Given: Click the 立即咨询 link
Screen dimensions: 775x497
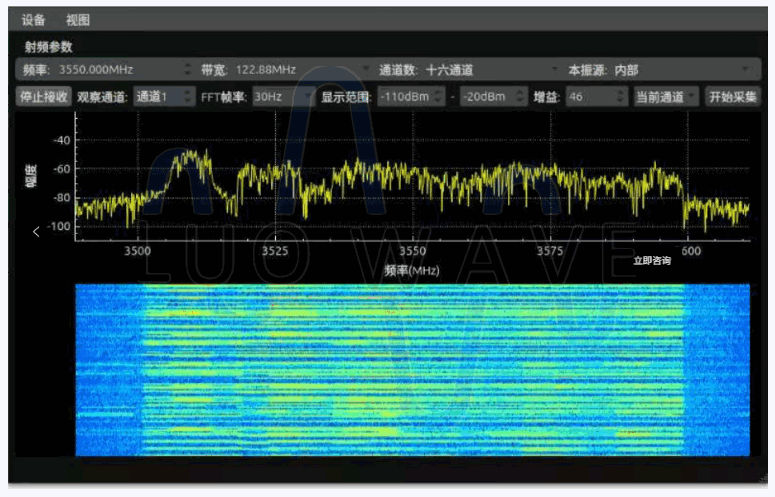Looking at the screenshot, I should click(x=652, y=261).
